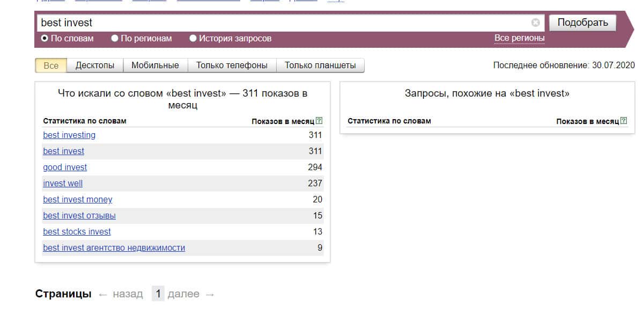644x328 pixels.
Task: Clear the search field with the X icon
Action: tap(535, 23)
